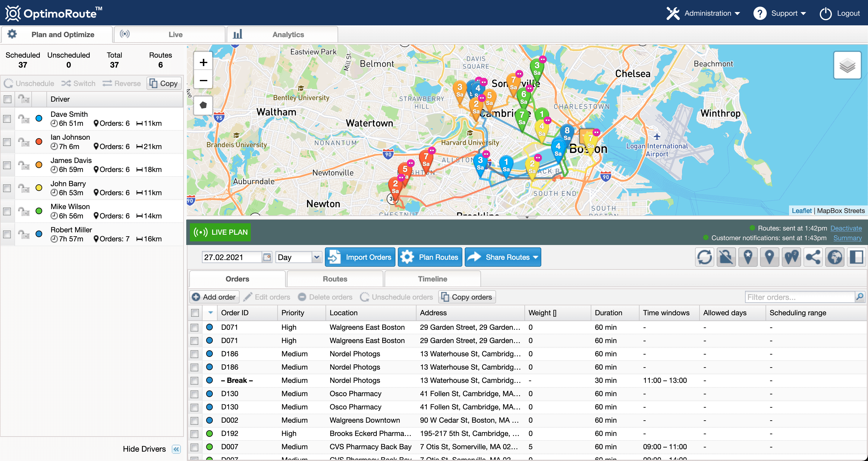This screenshot has height=461, width=868.
Task: Open the Support dropdown arrow
Action: tap(803, 14)
